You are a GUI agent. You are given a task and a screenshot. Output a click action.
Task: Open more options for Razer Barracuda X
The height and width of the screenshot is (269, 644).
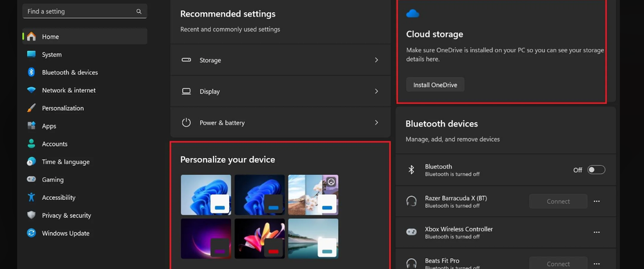pyautogui.click(x=597, y=201)
